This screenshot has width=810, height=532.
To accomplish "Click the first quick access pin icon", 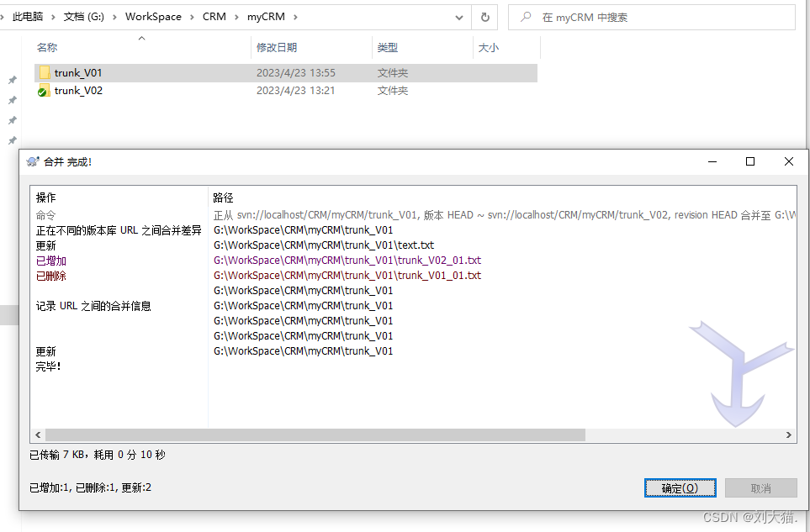I will 13,80.
